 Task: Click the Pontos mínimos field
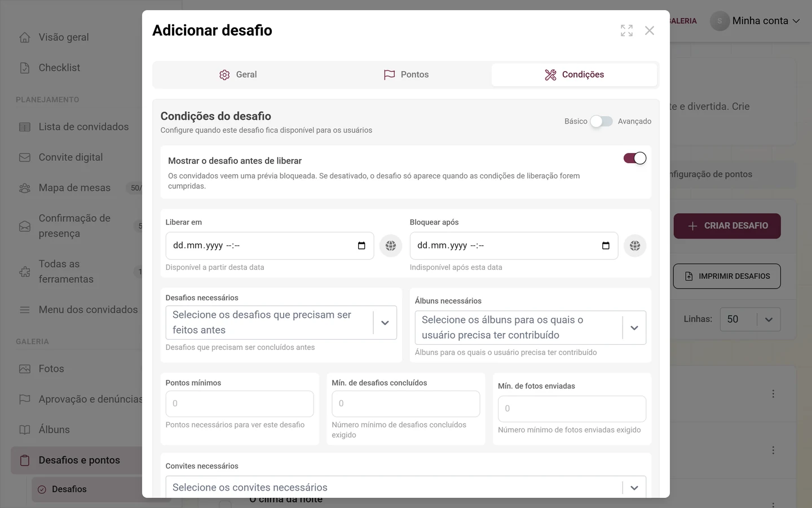(240, 404)
